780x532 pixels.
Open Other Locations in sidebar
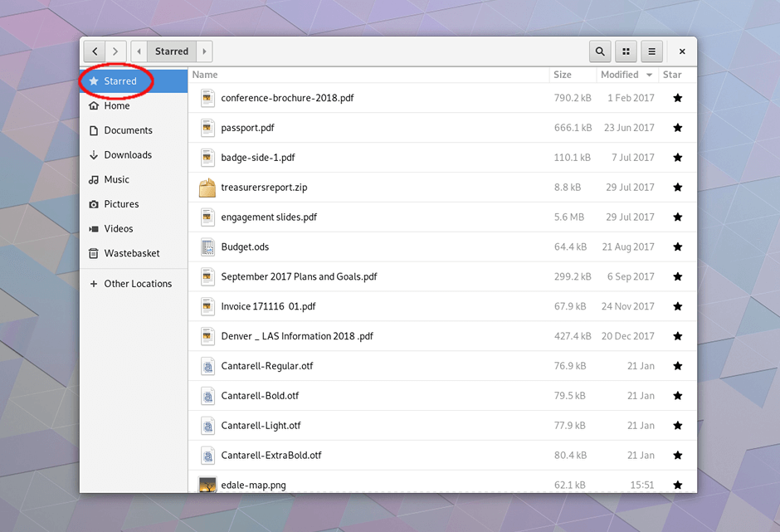[x=134, y=284]
